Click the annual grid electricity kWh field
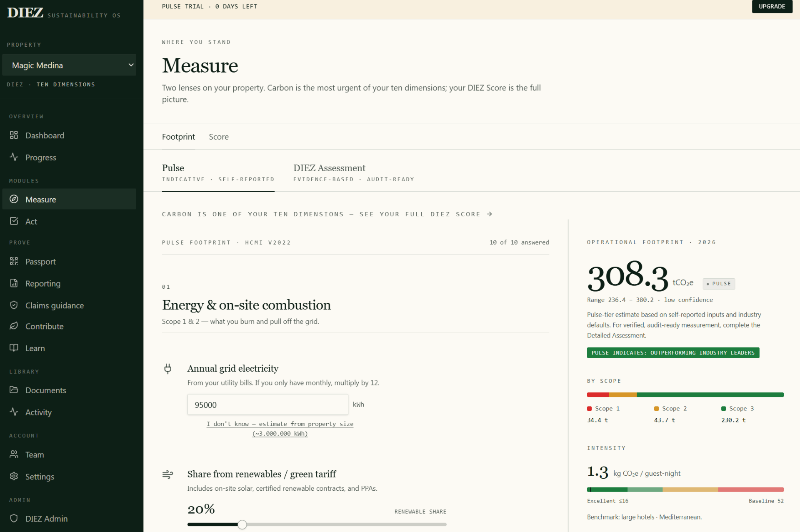Screen dimensions: 800x532 coord(267,405)
